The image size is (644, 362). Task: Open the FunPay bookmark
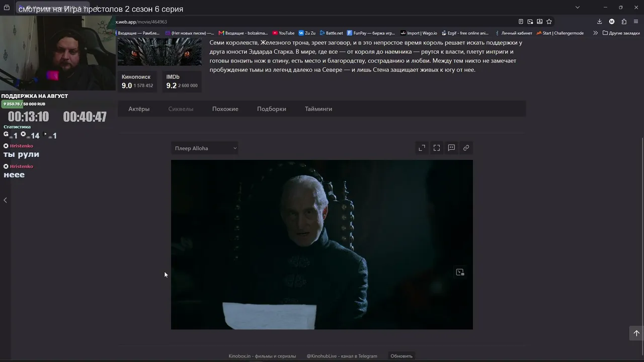pos(371,33)
